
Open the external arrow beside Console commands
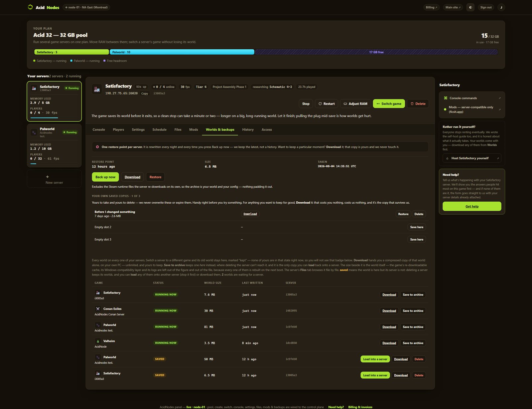click(500, 98)
